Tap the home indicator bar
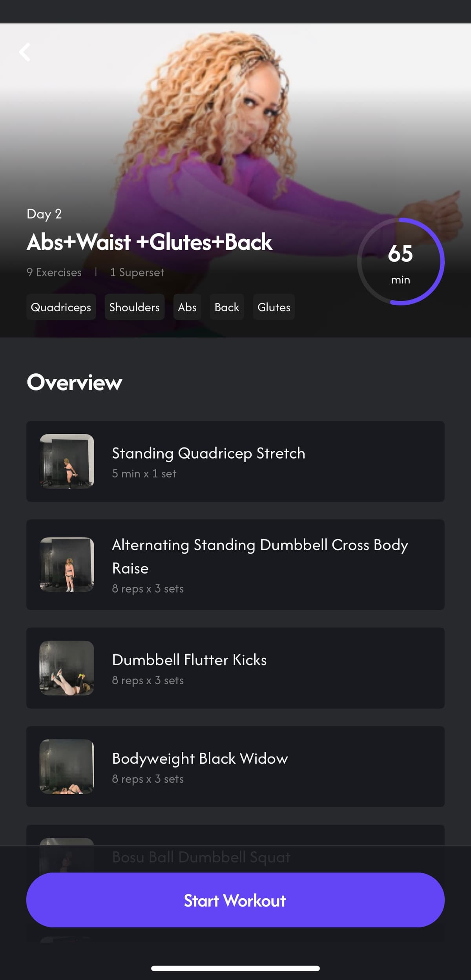This screenshot has width=471, height=980. click(x=235, y=969)
